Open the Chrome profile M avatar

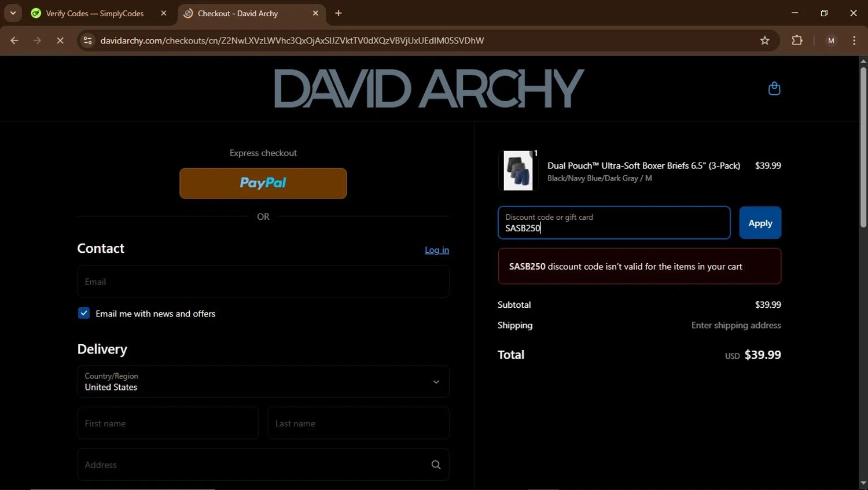(x=831, y=40)
